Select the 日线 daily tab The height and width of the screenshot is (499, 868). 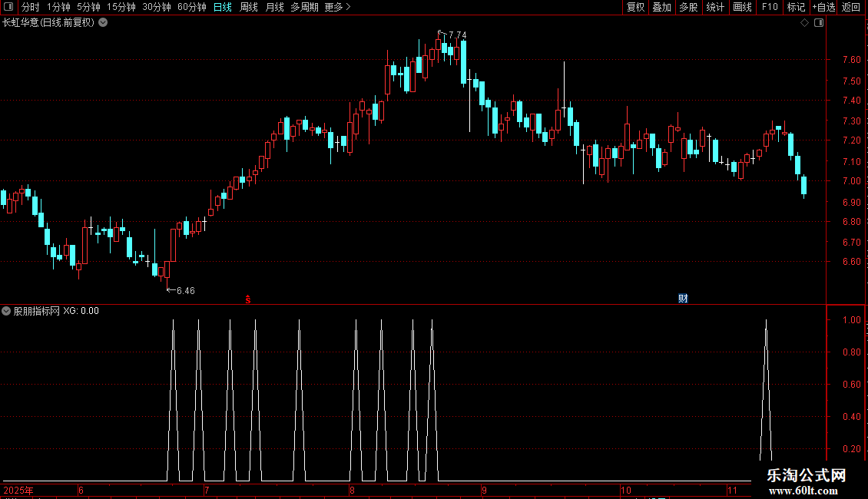tap(223, 7)
